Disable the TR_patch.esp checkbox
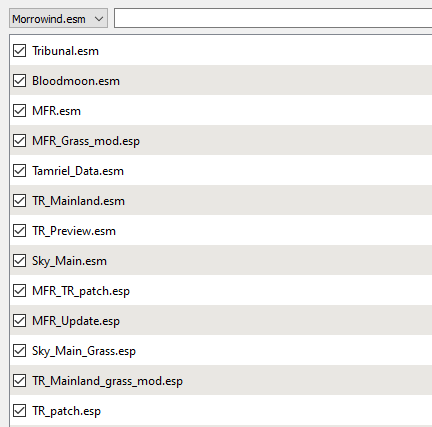Screen dimensions: 432x427 [19, 411]
